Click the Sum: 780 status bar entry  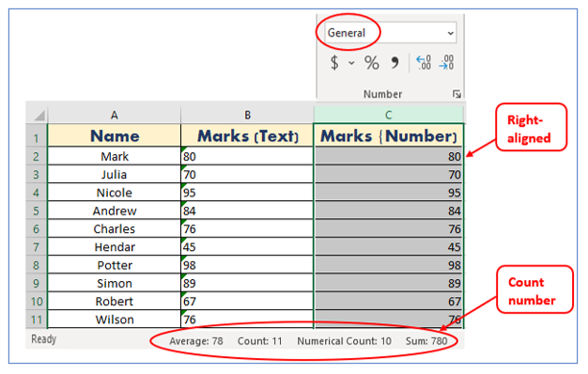(x=426, y=341)
